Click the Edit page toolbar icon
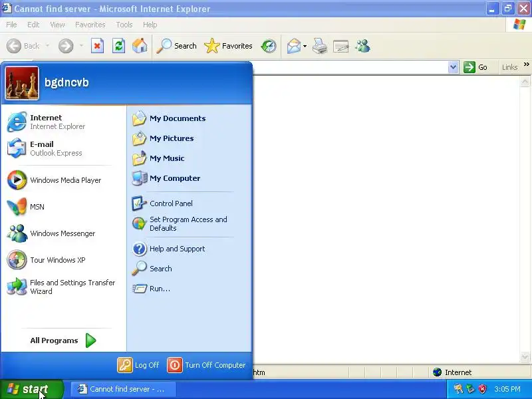532x399 pixels. [x=341, y=46]
